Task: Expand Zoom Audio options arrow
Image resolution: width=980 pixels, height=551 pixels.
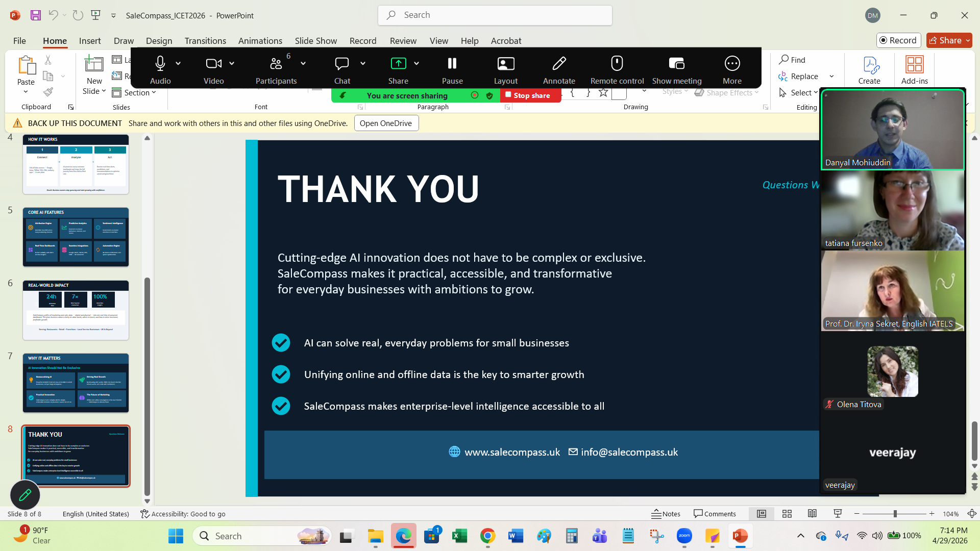Action: pyautogui.click(x=178, y=63)
